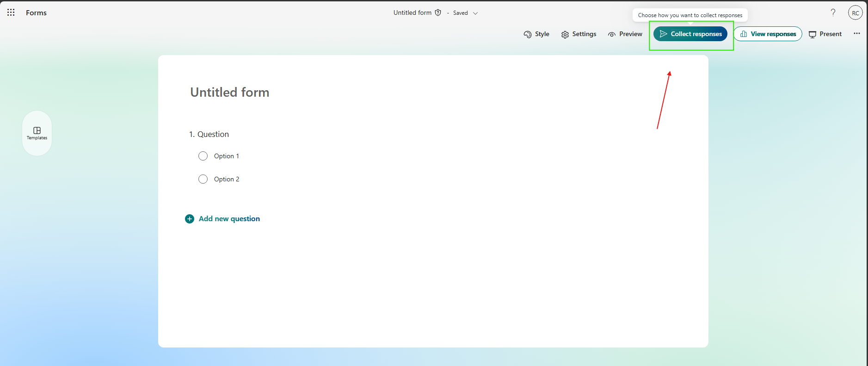This screenshot has width=868, height=366.
Task: Open the RC account avatar
Action: pyautogui.click(x=856, y=13)
